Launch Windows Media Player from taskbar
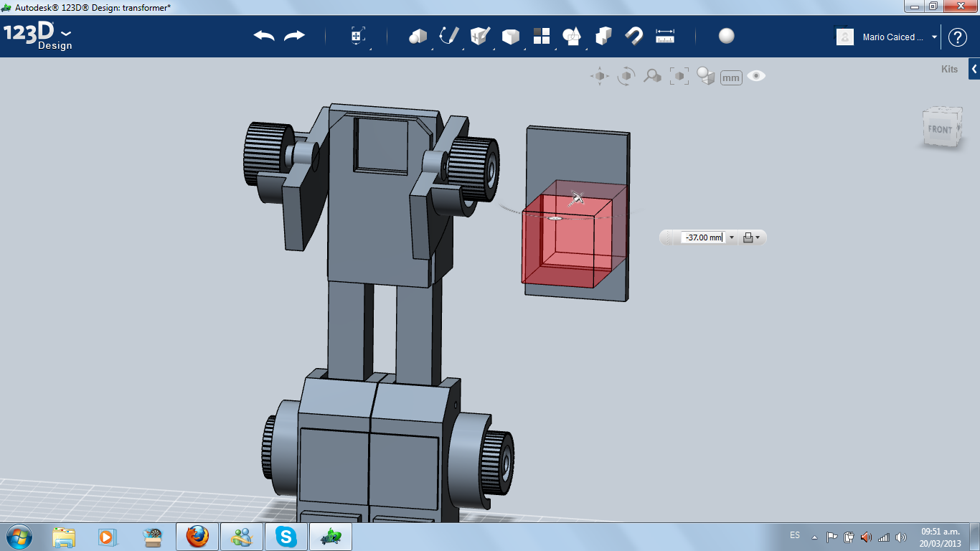The height and width of the screenshot is (551, 980). click(107, 537)
